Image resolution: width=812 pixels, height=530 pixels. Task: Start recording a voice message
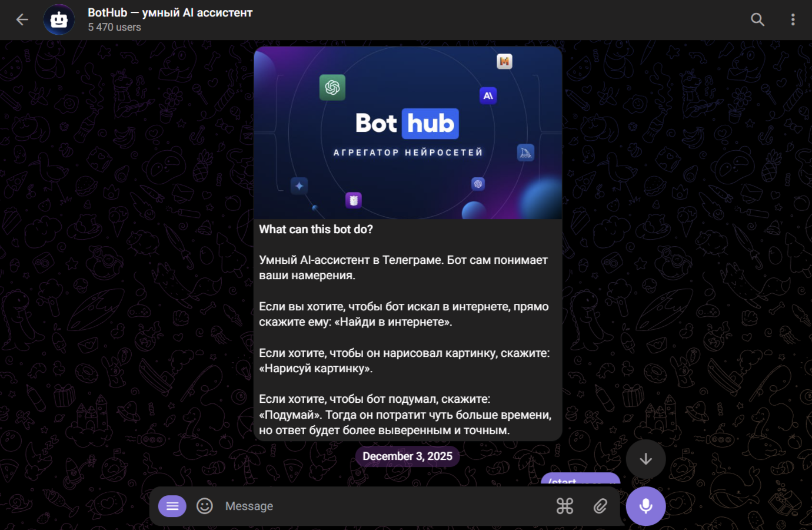coord(645,505)
